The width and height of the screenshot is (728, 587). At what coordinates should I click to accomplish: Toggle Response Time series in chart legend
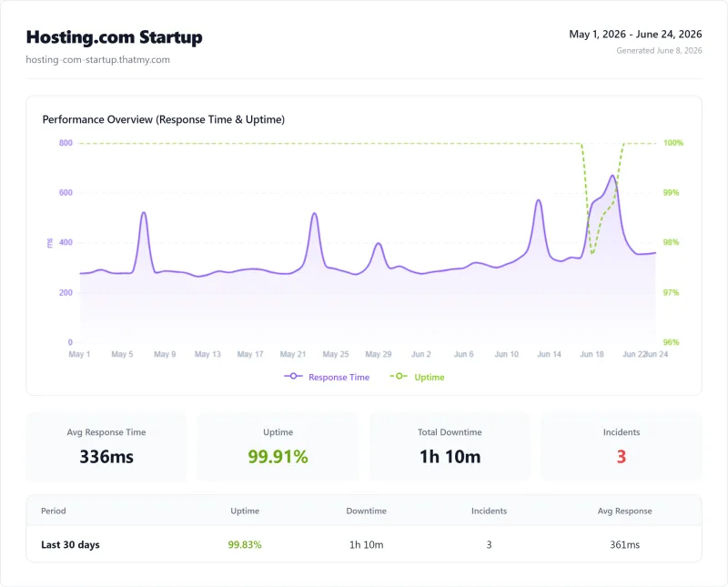click(327, 377)
